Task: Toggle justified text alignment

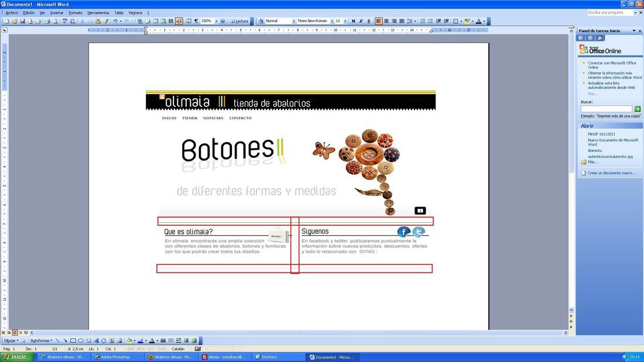Action: [x=402, y=21]
